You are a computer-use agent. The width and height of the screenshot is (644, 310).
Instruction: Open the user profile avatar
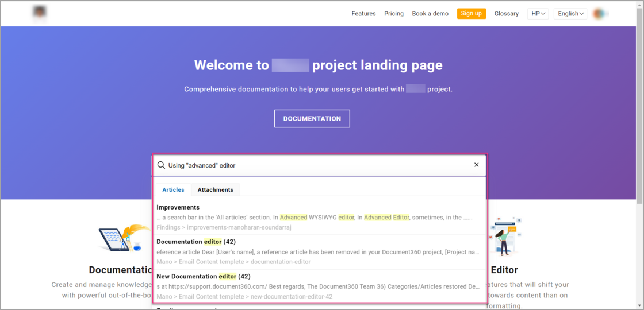(x=599, y=14)
